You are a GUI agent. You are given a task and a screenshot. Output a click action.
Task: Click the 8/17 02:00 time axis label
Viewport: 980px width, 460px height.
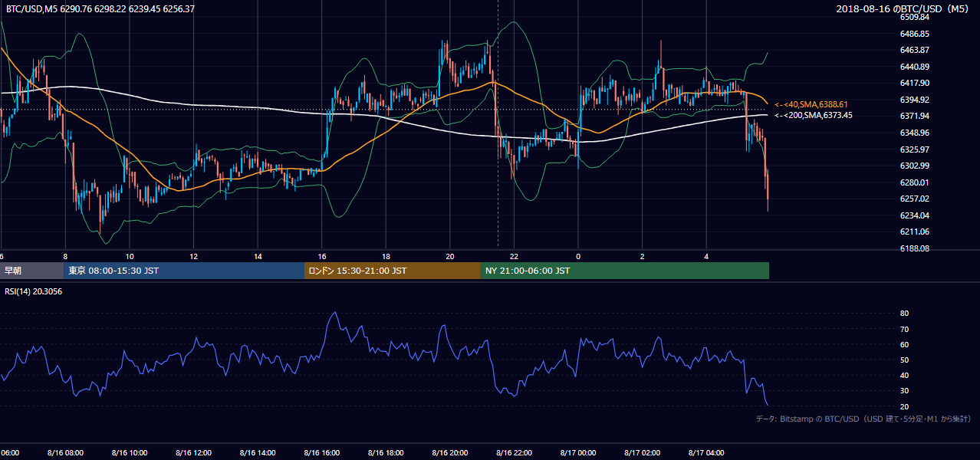642,453
